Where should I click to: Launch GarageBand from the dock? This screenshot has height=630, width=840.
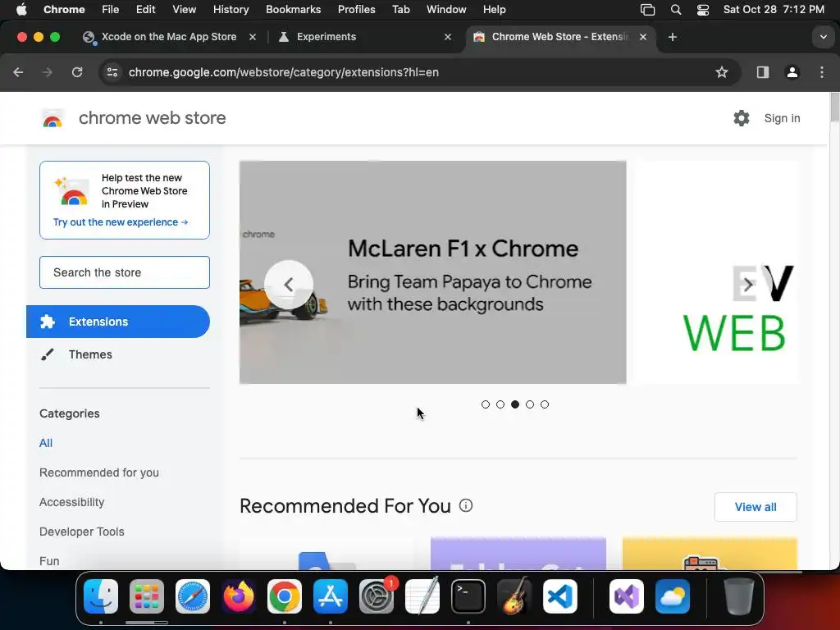coord(514,596)
